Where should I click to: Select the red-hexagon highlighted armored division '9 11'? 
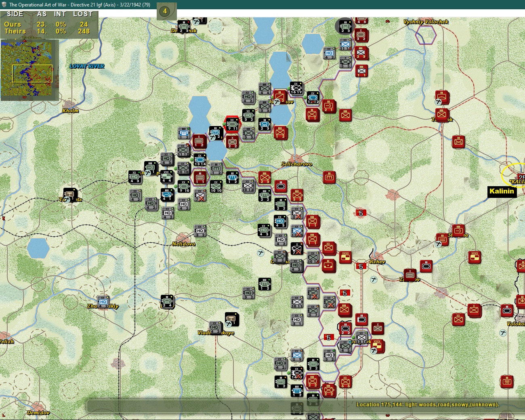pos(232,124)
